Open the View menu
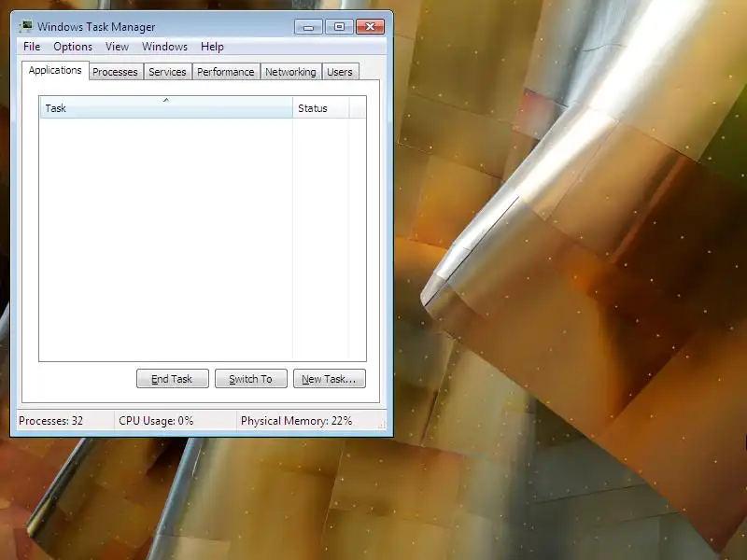747x560 pixels. coord(118,47)
